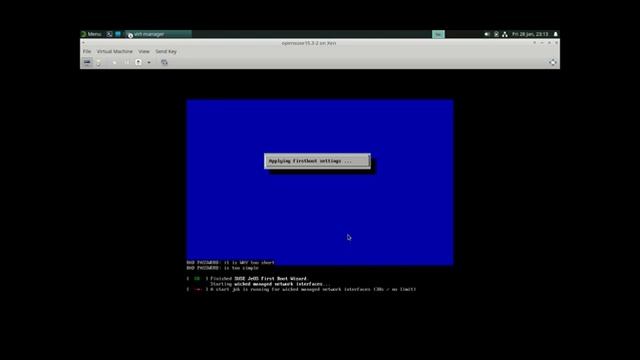
Task: Pause the virtual machine
Action: click(126, 62)
